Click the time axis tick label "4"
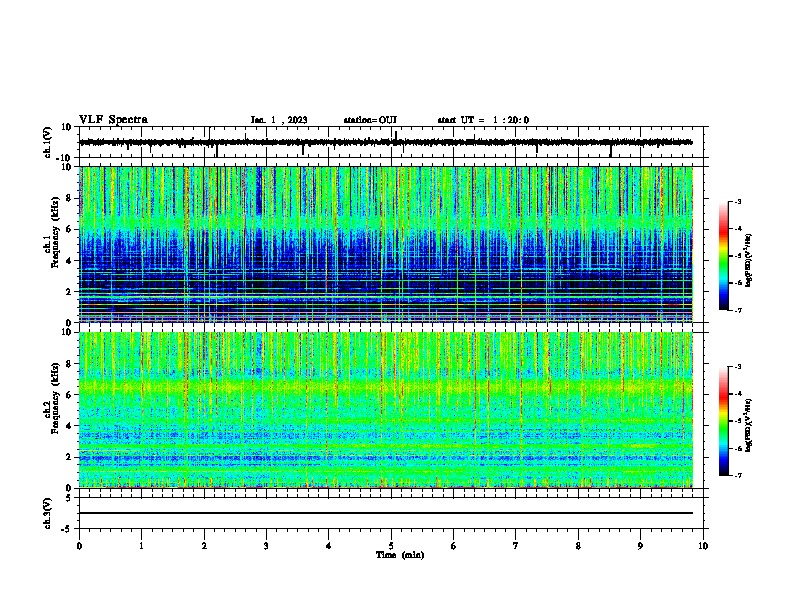The height and width of the screenshot is (612, 792). (329, 546)
